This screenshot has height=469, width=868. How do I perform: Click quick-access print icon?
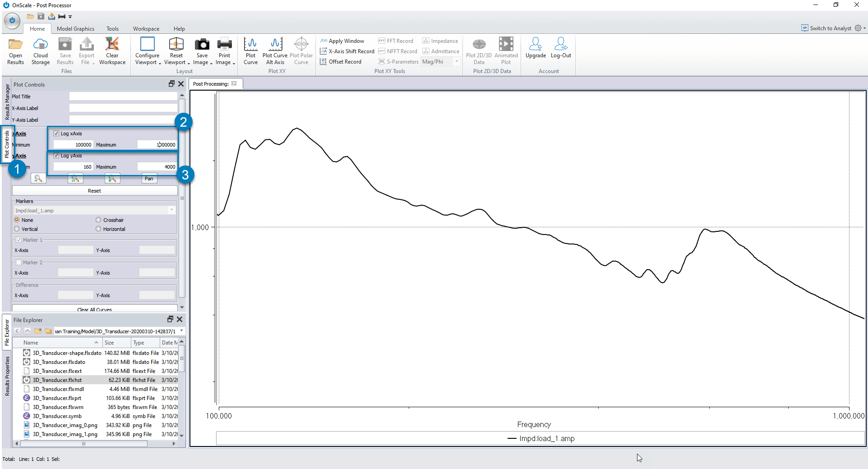(62, 16)
